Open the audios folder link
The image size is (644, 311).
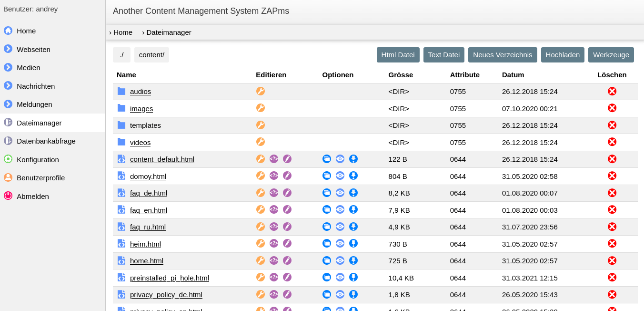[141, 91]
